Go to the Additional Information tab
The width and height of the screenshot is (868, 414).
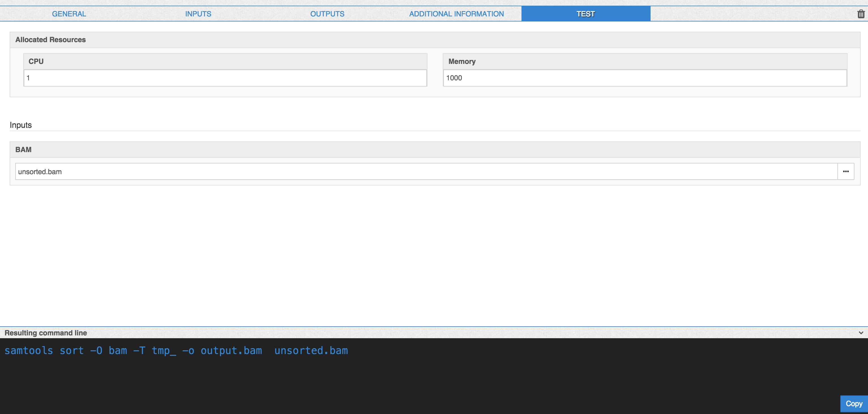[457, 14]
